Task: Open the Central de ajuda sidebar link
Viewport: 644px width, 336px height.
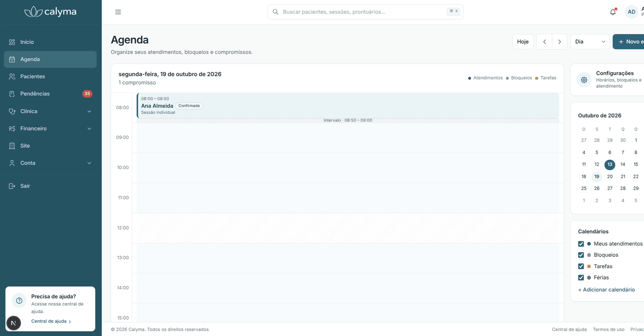Action: [51, 321]
